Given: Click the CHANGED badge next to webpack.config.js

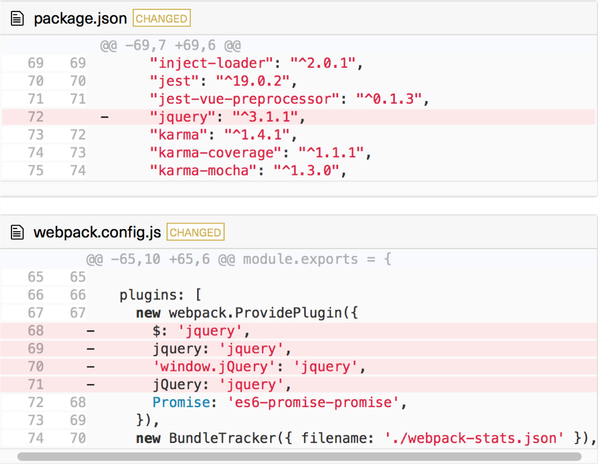Looking at the screenshot, I should 196,232.
